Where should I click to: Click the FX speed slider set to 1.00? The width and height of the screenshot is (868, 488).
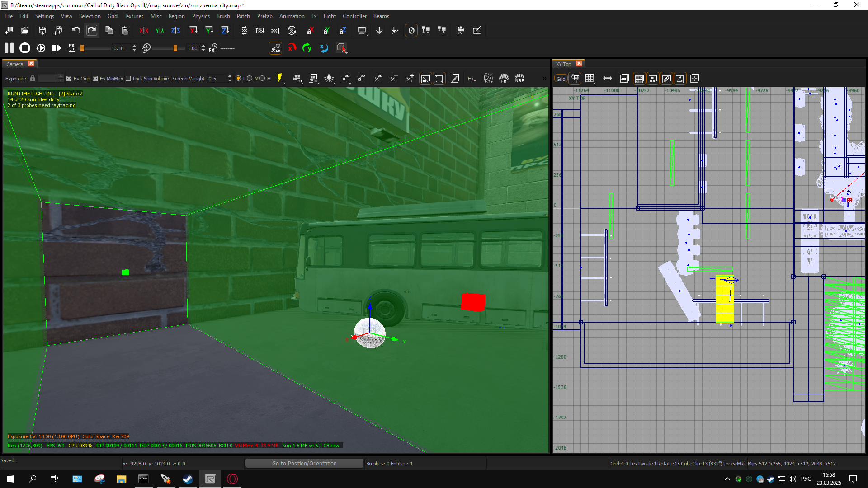[x=165, y=48]
